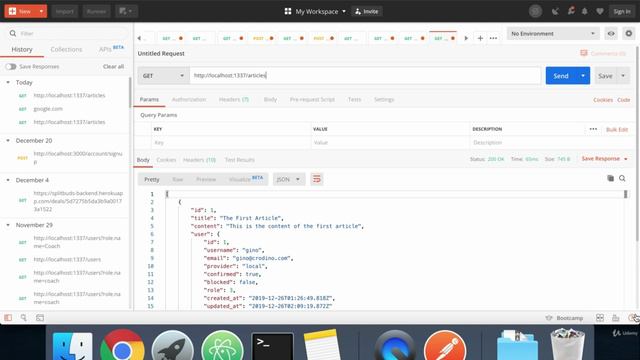Open the request Settings tab
The image size is (640, 360).
click(384, 100)
